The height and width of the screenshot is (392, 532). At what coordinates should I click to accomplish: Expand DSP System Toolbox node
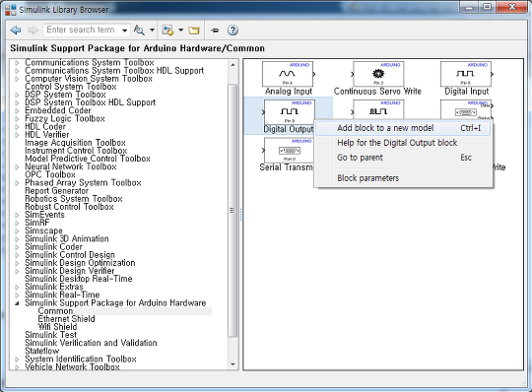click(17, 95)
